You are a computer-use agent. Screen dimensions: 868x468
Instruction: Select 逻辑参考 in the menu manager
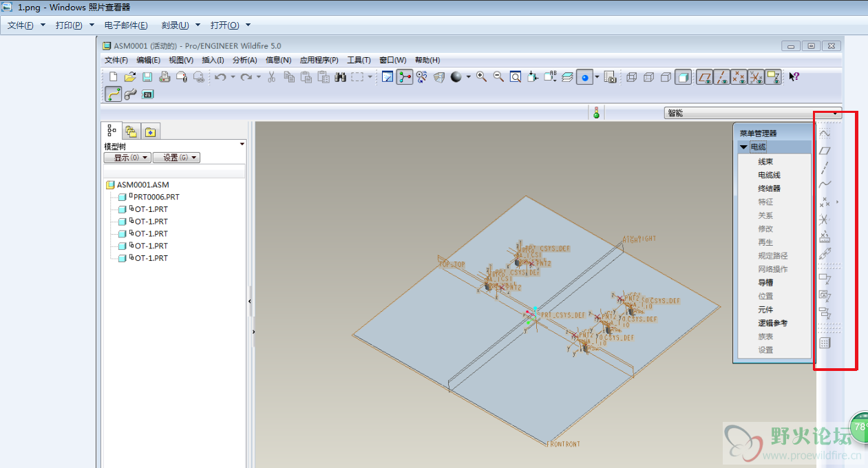click(773, 323)
